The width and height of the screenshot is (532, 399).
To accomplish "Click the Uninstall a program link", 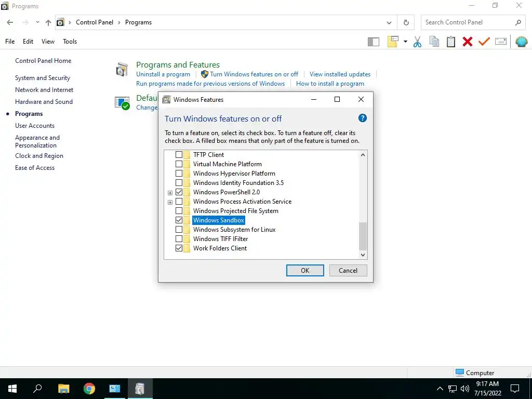I will coord(163,74).
